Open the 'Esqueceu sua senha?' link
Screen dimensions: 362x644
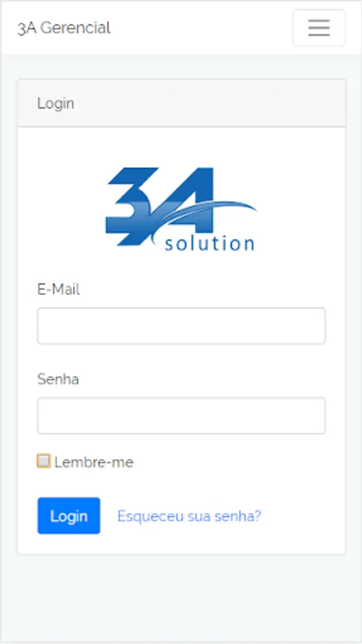189,516
